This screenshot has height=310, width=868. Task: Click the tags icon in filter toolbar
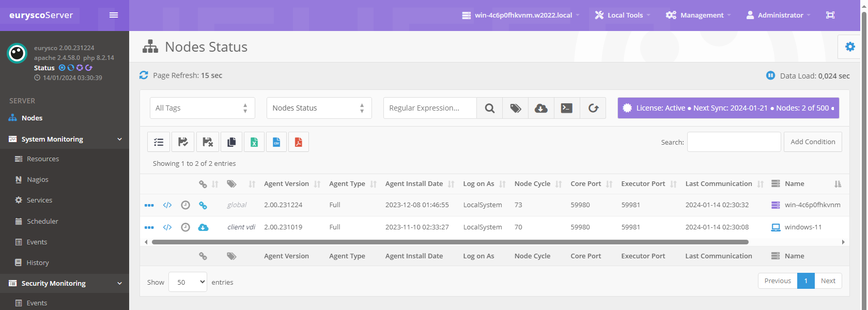point(515,108)
